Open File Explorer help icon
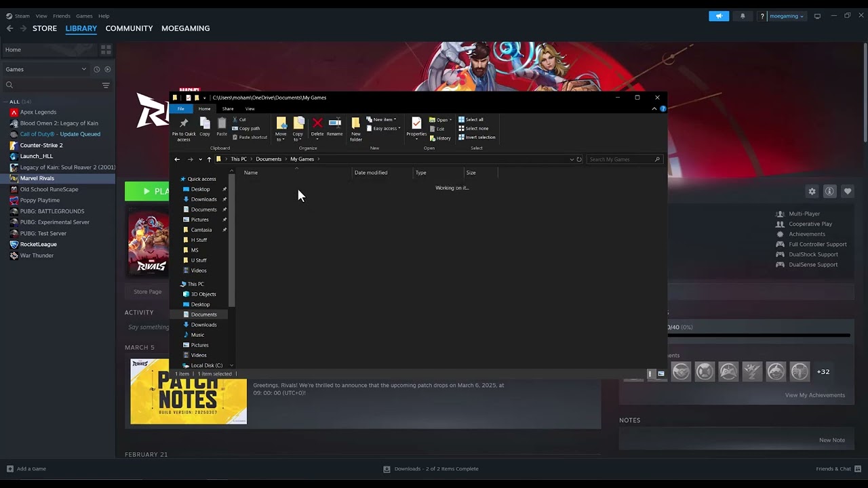Image resolution: width=868 pixels, height=488 pixels. click(663, 108)
